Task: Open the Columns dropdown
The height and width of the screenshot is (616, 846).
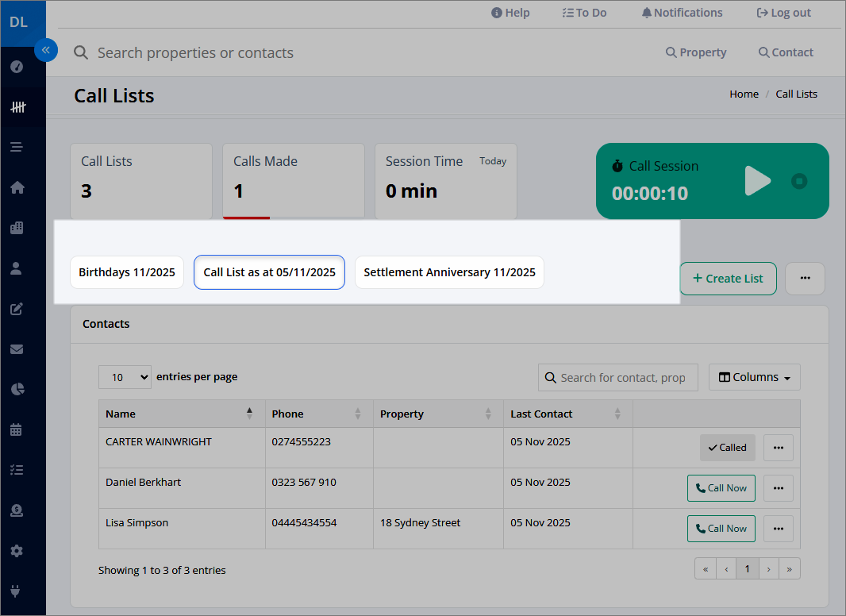Action: [x=754, y=377]
